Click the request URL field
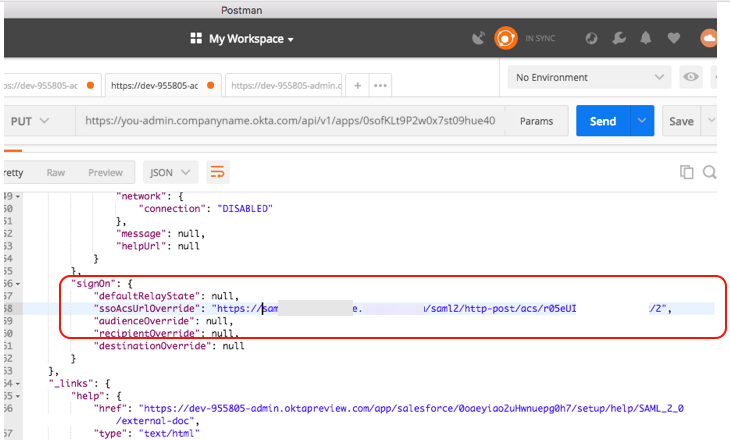The image size is (730, 440). click(290, 121)
